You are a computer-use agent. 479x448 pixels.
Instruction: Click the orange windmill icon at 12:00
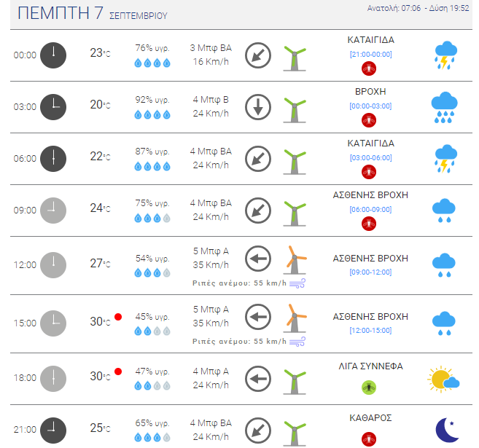pyautogui.click(x=295, y=259)
